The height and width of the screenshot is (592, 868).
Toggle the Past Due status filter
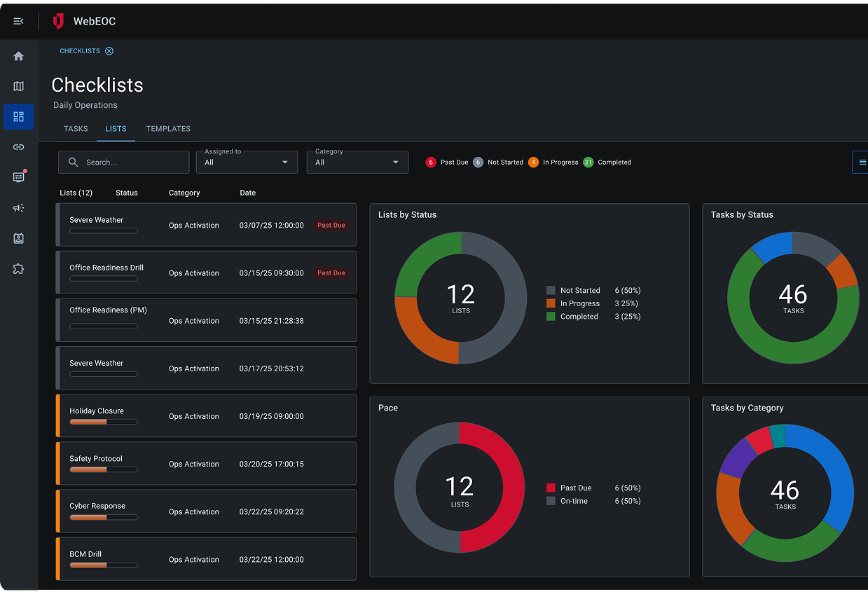pyautogui.click(x=447, y=163)
